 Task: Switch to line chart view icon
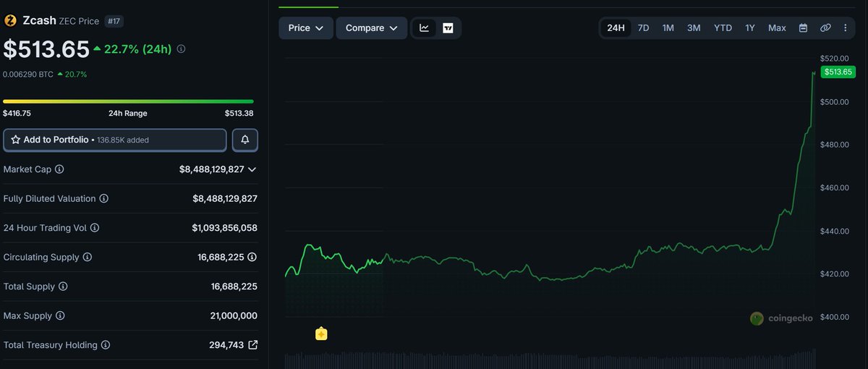(x=425, y=28)
